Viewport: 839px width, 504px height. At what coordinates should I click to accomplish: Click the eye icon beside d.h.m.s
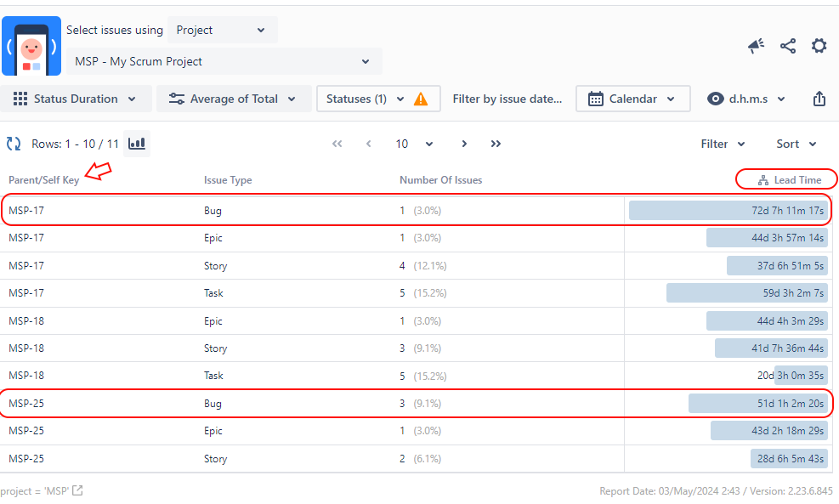(715, 99)
